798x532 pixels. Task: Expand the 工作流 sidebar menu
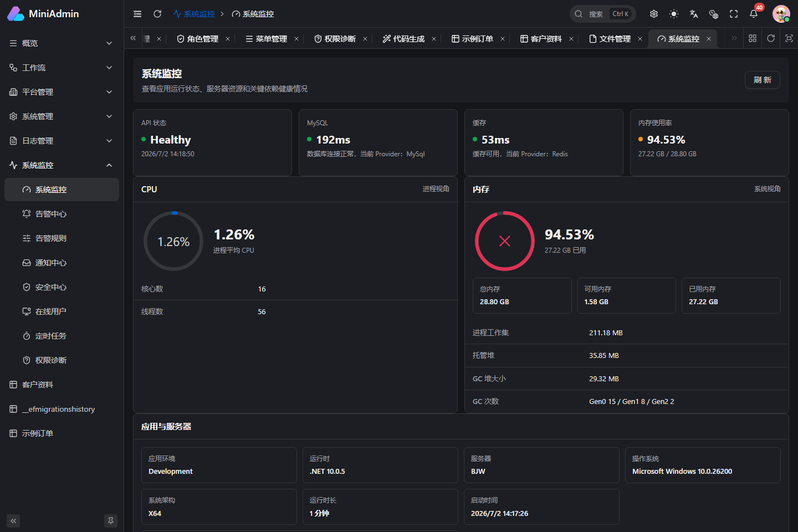62,68
